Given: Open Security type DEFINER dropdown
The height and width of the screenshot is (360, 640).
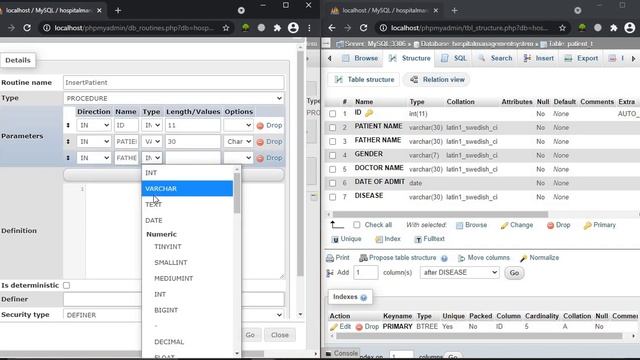Looking at the screenshot, I should pos(174,315).
